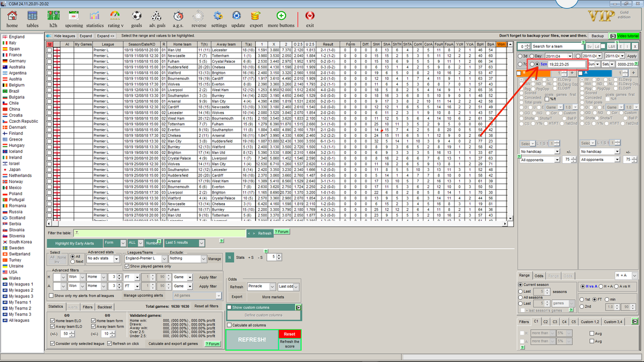Click the Backup button
The width and height of the screenshot is (644, 362).
598,35
